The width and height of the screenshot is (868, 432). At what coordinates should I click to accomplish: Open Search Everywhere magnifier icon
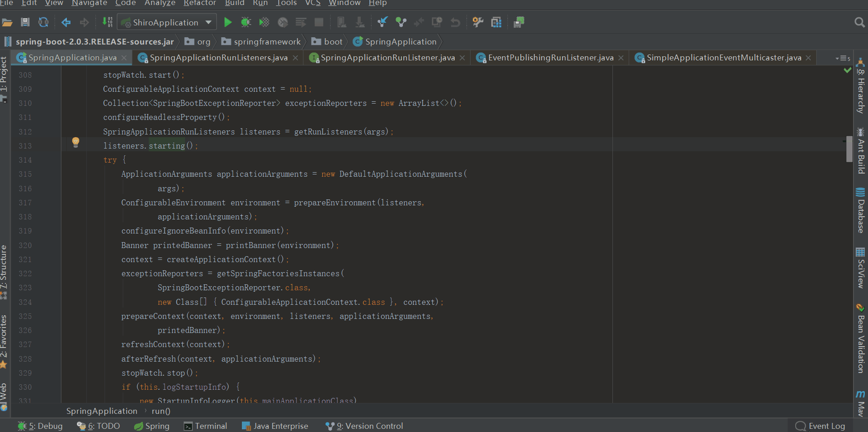click(x=859, y=22)
